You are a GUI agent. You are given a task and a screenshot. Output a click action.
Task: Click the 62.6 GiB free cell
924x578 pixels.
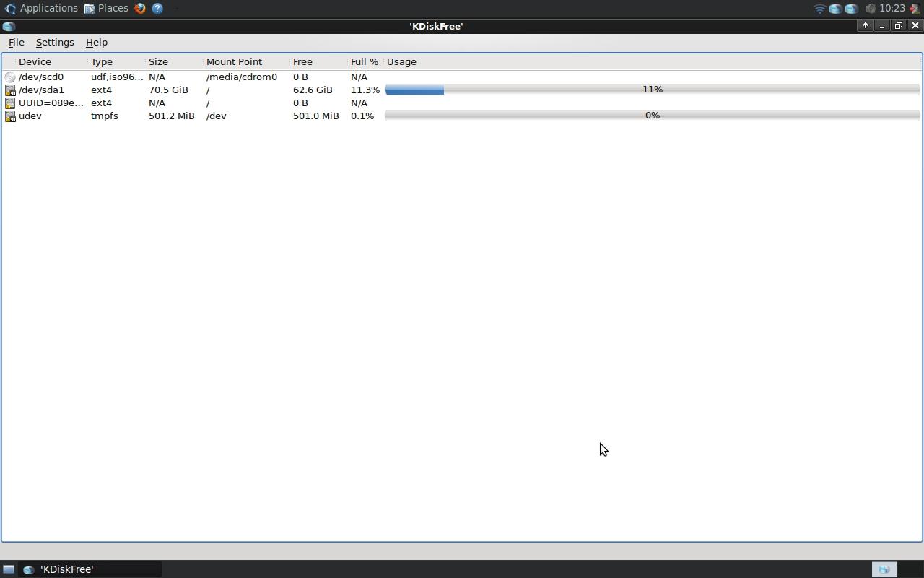[313, 90]
